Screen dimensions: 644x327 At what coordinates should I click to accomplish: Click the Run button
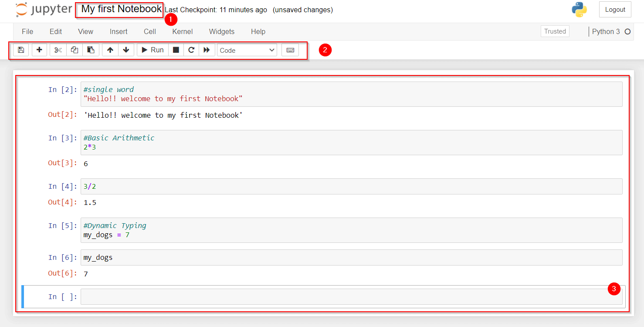(x=152, y=50)
